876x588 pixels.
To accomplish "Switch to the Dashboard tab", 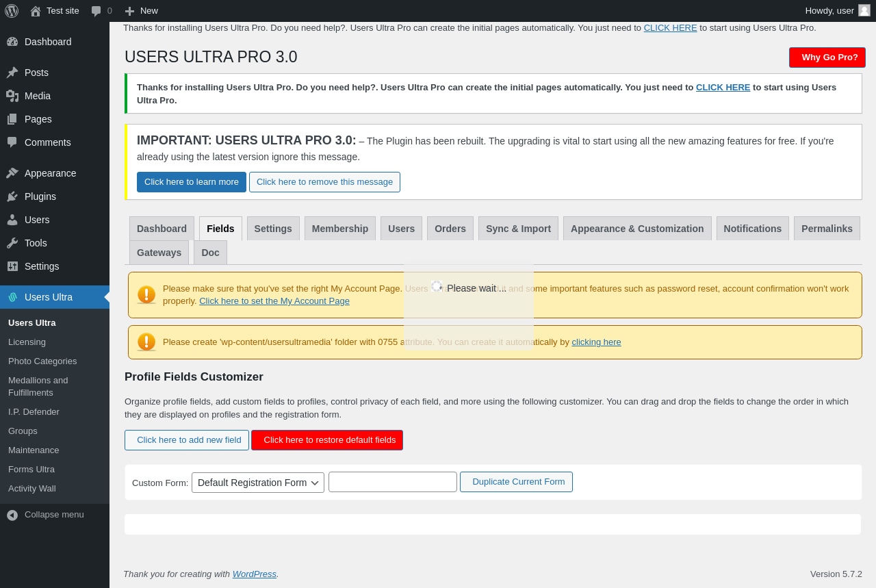I will [x=162, y=229].
